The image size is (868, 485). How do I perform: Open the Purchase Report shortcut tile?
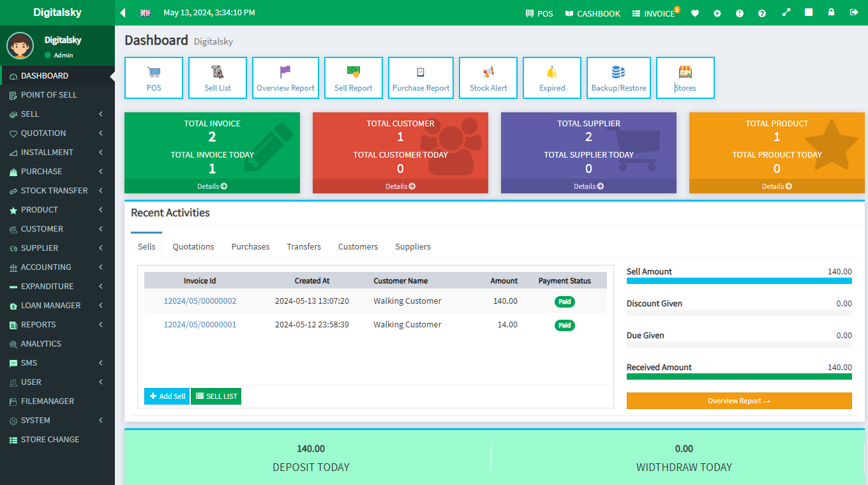pyautogui.click(x=421, y=78)
